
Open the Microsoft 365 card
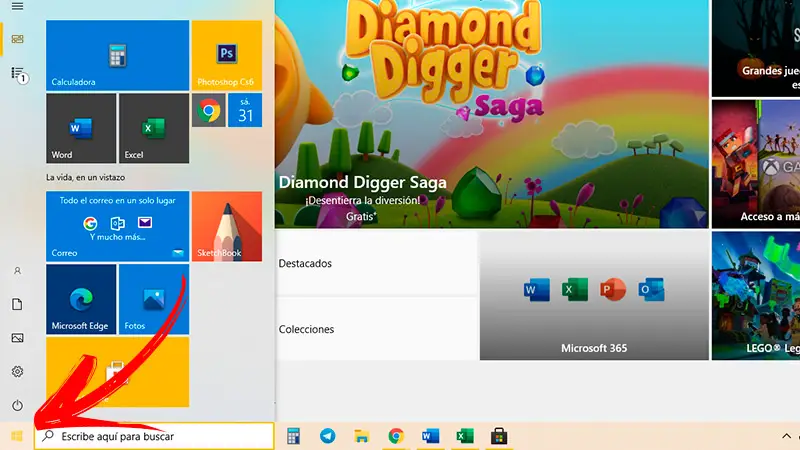pyautogui.click(x=594, y=296)
